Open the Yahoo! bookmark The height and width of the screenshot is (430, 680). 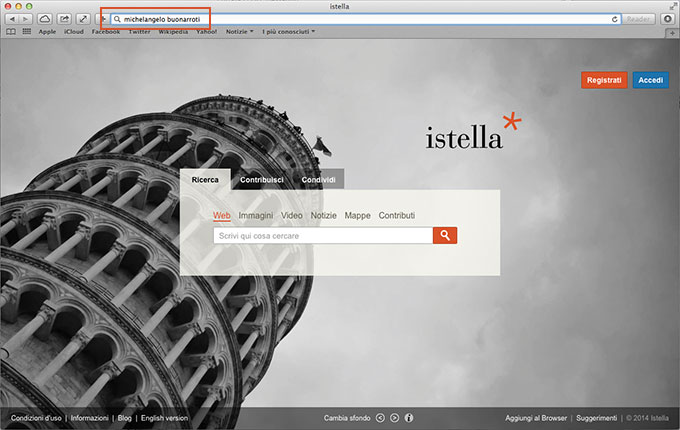[206, 32]
